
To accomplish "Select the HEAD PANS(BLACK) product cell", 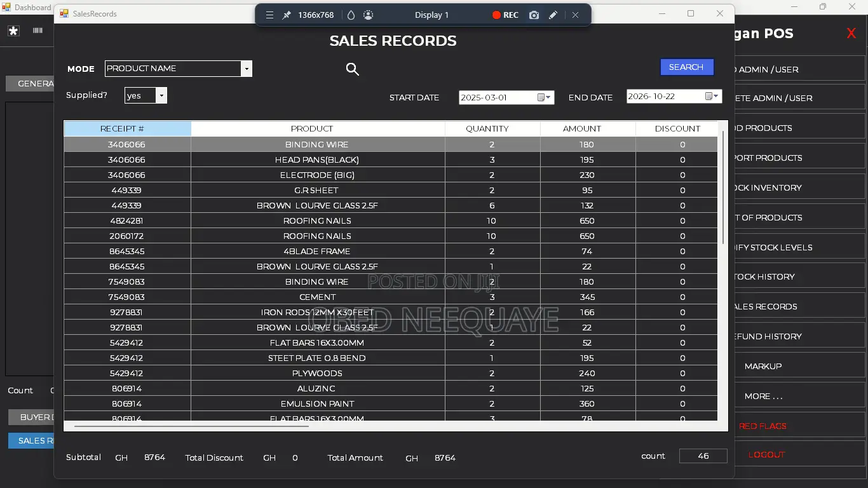I will [318, 159].
